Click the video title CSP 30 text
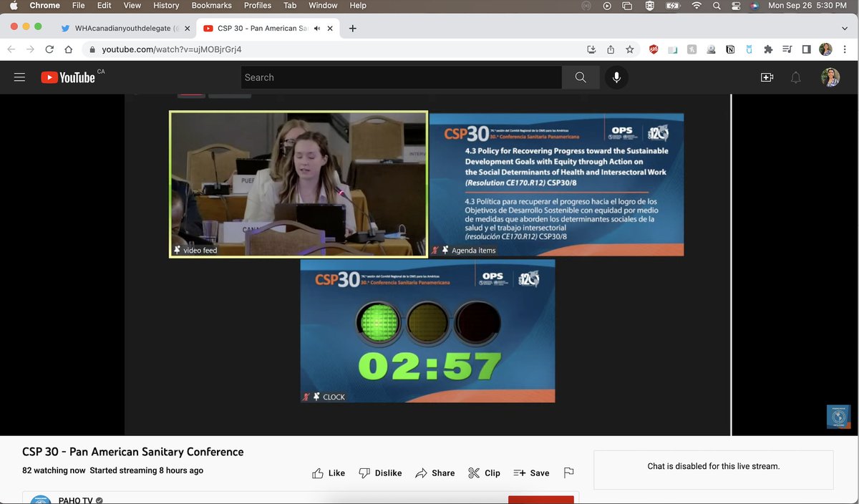859x504 pixels. 133,452
